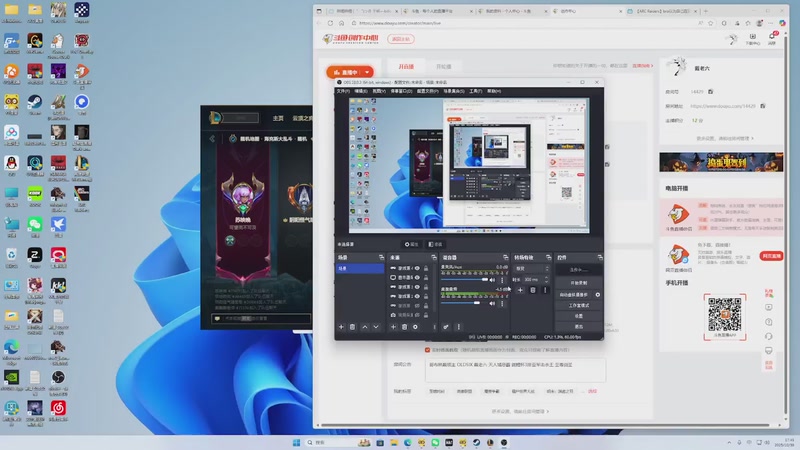Open transition three-dot properties menu
This screenshot has height=450, width=800.
pos(545,290)
